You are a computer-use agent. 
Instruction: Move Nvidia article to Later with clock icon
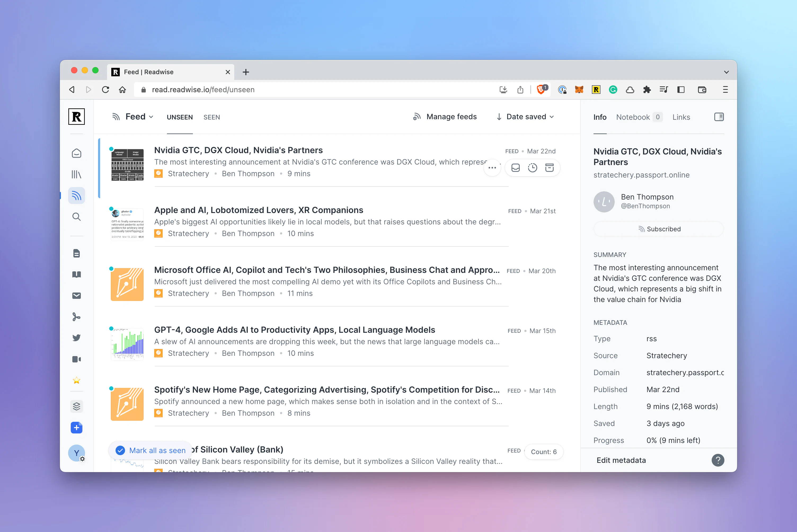(x=532, y=168)
